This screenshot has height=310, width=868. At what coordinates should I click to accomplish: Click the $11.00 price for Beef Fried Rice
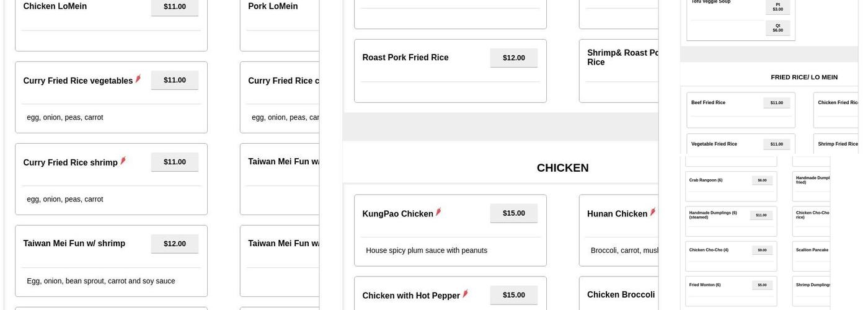pyautogui.click(x=776, y=103)
